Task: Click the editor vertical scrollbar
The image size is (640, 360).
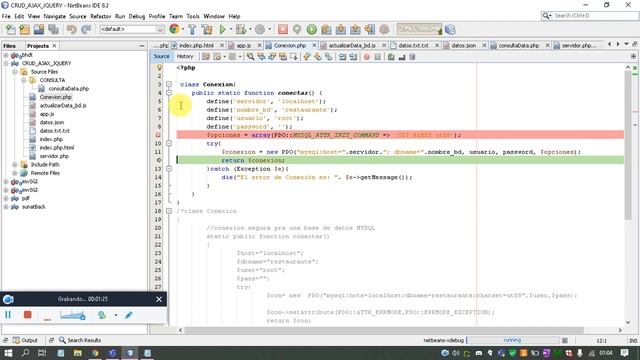Action: (x=628, y=145)
